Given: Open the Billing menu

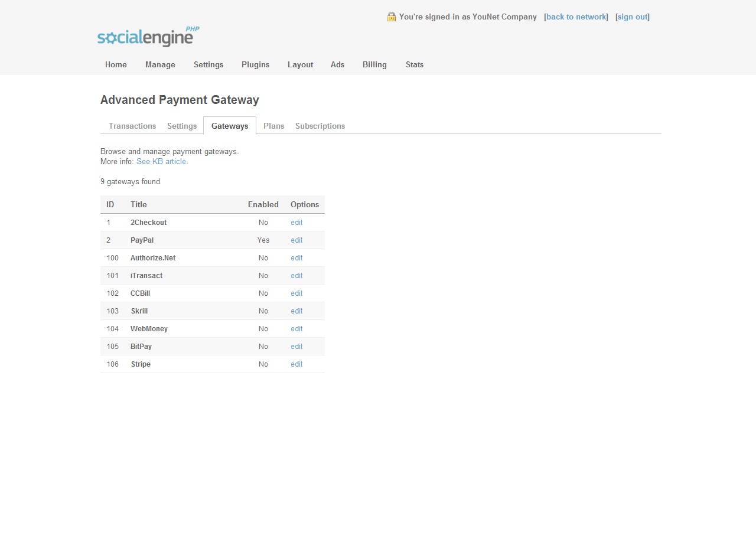Looking at the screenshot, I should (374, 64).
